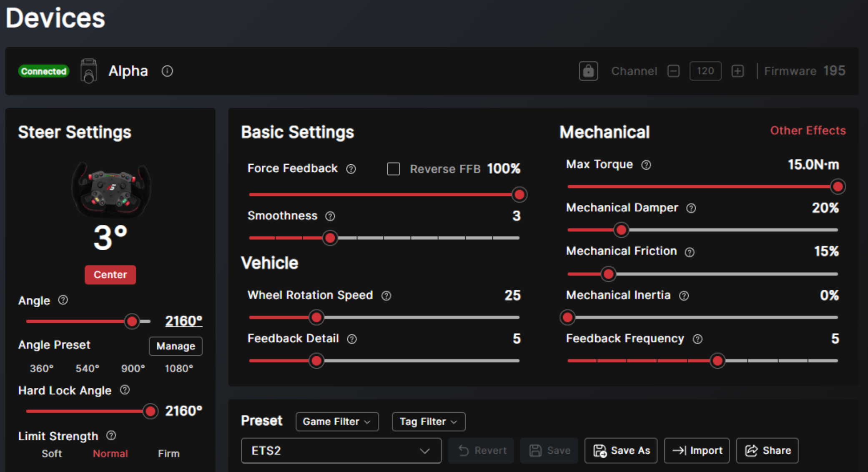868x472 pixels.
Task: Click the Wheel Rotation Speed help icon
Action: click(x=386, y=296)
